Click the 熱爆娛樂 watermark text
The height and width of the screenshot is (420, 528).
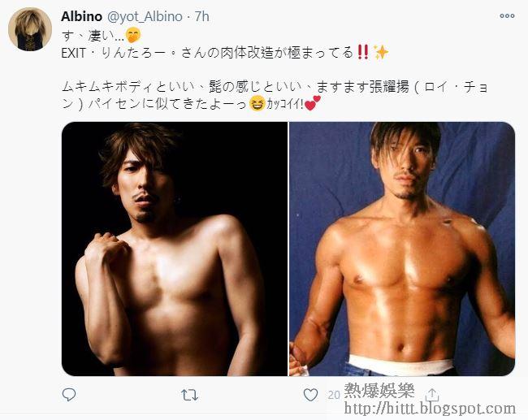click(x=379, y=391)
